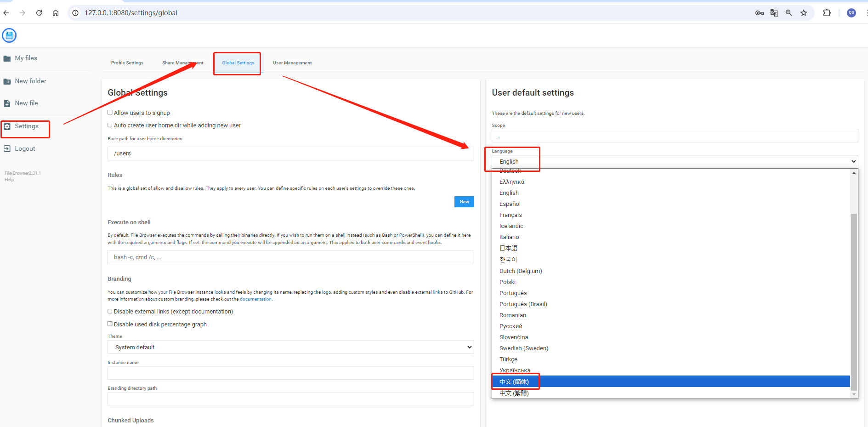Choose Italiano in the language list
This screenshot has width=868, height=427.
[671, 237]
